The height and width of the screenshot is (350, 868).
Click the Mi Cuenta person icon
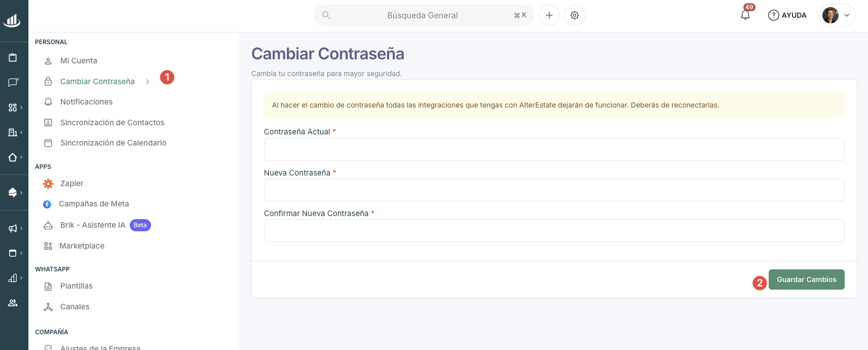tap(48, 61)
